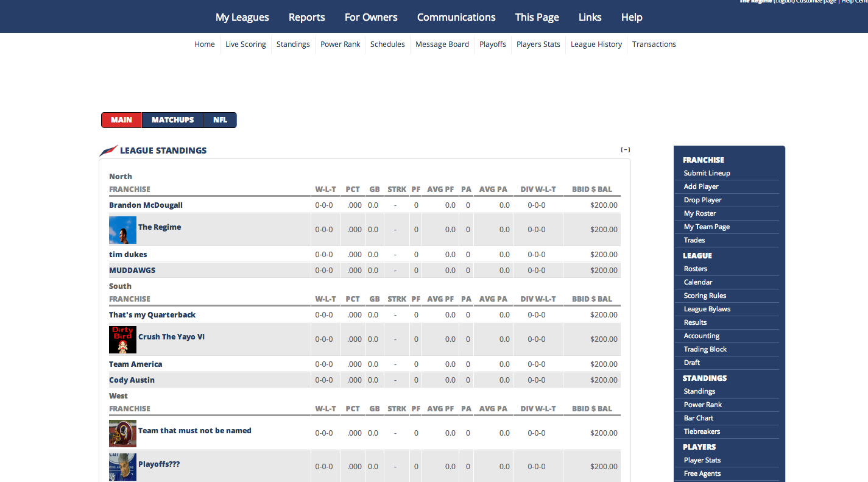Switch to the MATCHUPS tab
This screenshot has height=482, width=868.
pyautogui.click(x=173, y=120)
